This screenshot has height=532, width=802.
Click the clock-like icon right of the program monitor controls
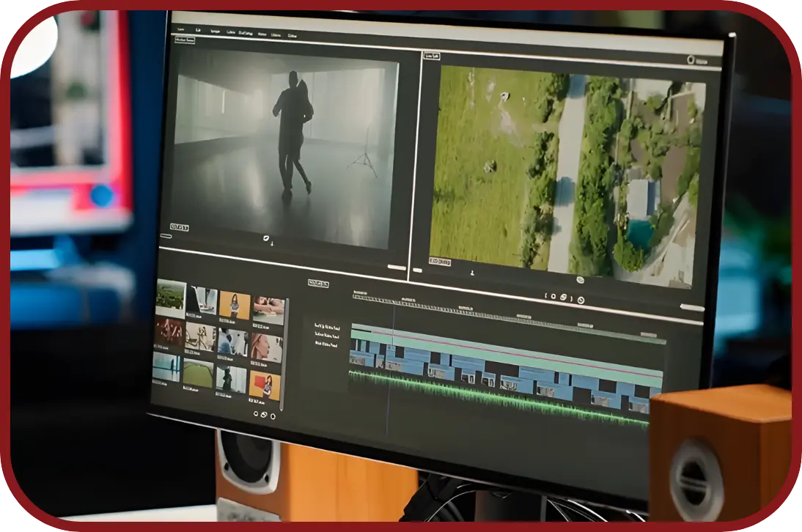click(580, 299)
